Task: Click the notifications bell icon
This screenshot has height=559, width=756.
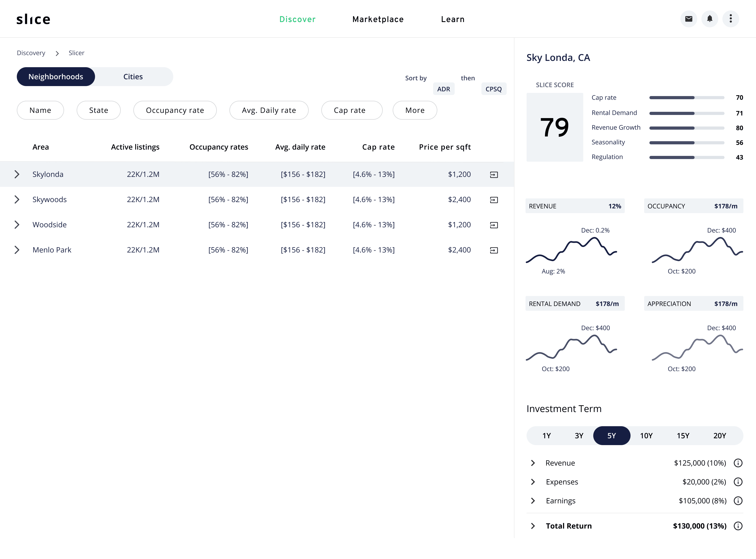Action: click(x=710, y=19)
